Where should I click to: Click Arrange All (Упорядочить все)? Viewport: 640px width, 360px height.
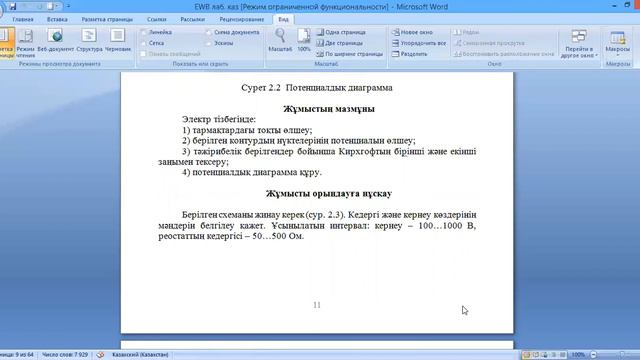pyautogui.click(x=419, y=43)
